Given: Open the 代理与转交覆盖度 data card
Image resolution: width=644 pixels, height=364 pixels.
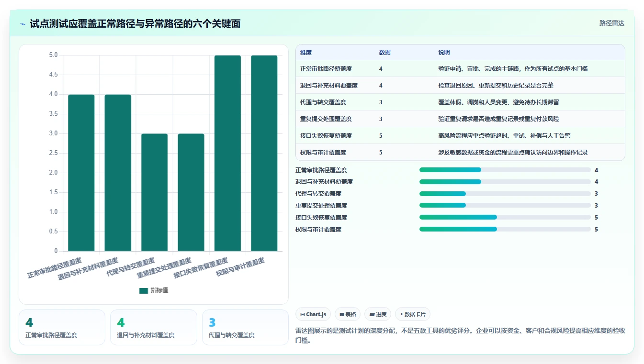Looking at the screenshot, I should 245,327.
